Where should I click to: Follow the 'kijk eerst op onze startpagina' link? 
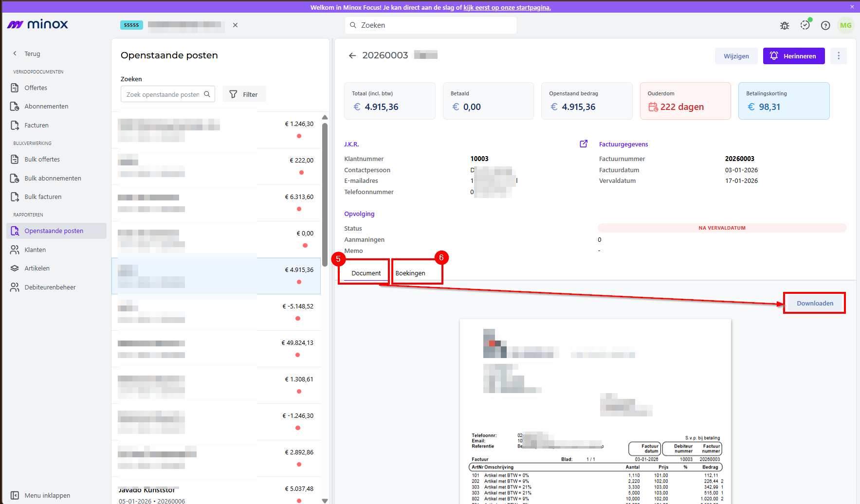pos(507,7)
